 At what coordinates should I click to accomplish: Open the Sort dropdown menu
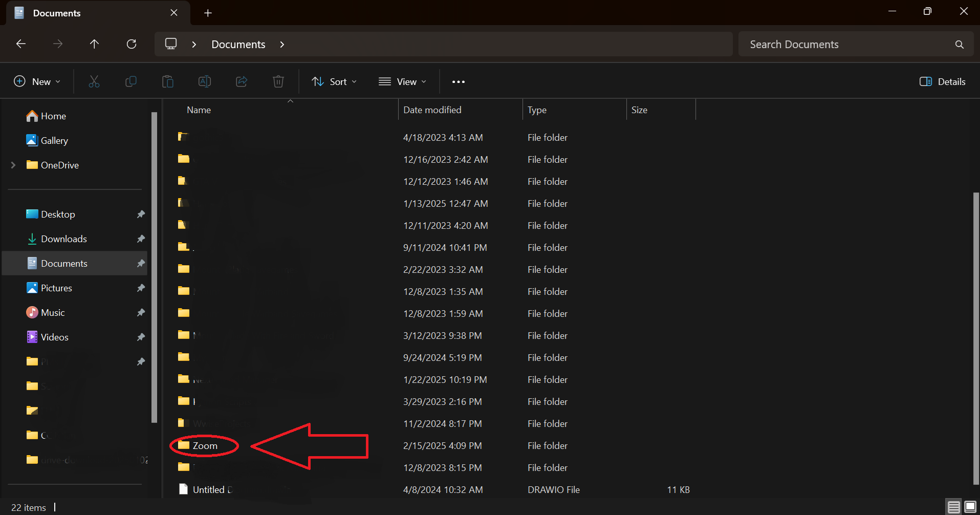[x=334, y=81]
